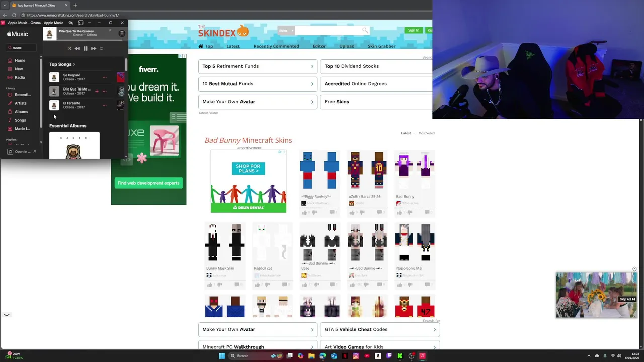Open the Skindex Editor menu item
Image resolution: width=644 pixels, height=362 pixels.
[x=319, y=46]
